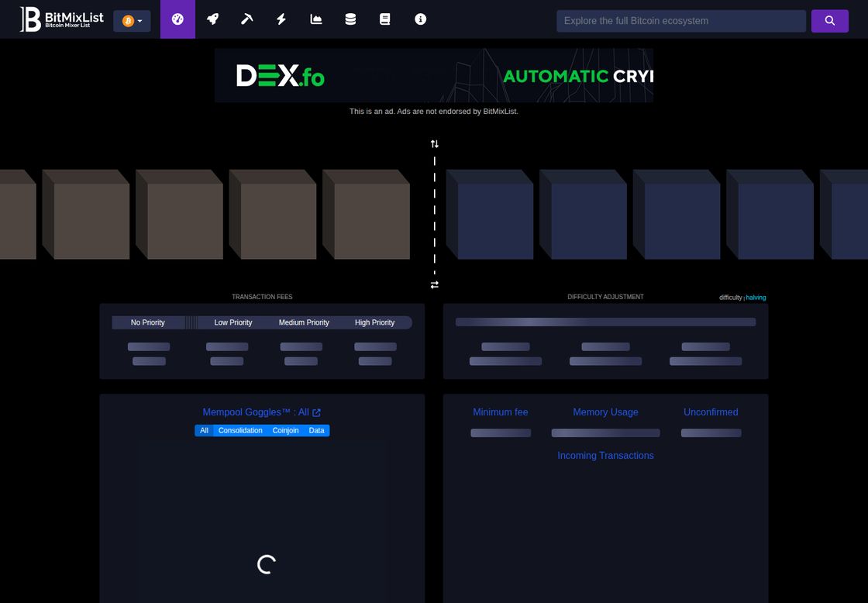Select the Consolidation goggles filter
The width and height of the screenshot is (868, 603).
(x=240, y=430)
